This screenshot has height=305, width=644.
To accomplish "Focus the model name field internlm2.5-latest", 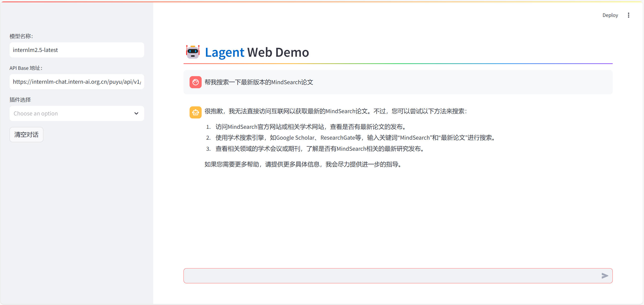I will 77,50.
